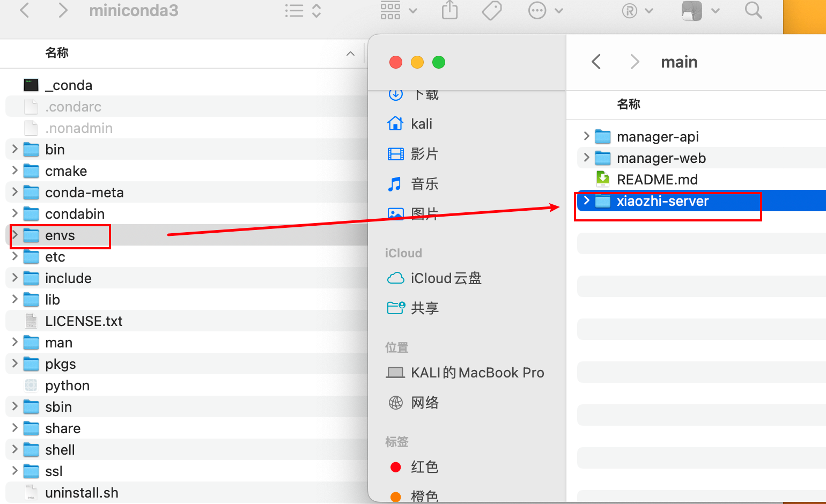Open the gray app icon toolbar dropdown

tap(700, 10)
